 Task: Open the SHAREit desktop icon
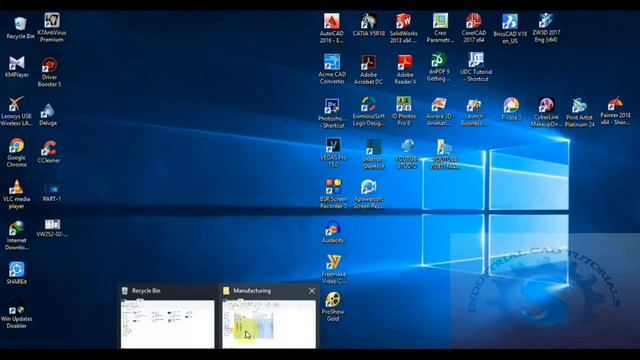[x=16, y=273]
